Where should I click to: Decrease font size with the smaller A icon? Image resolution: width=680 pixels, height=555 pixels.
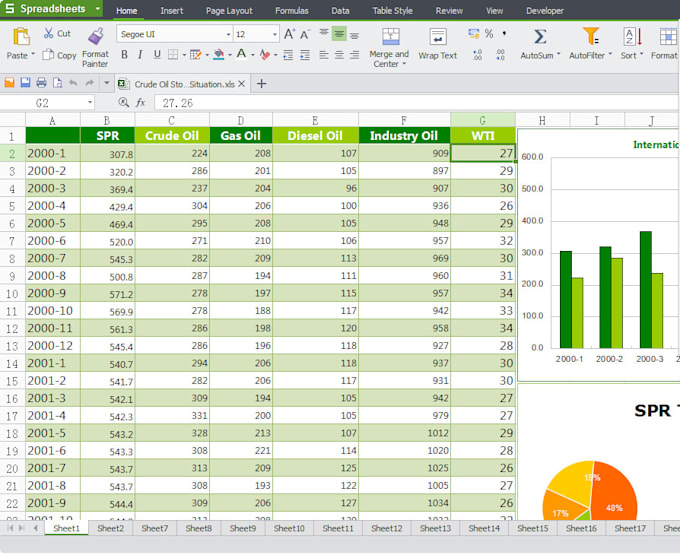click(305, 34)
